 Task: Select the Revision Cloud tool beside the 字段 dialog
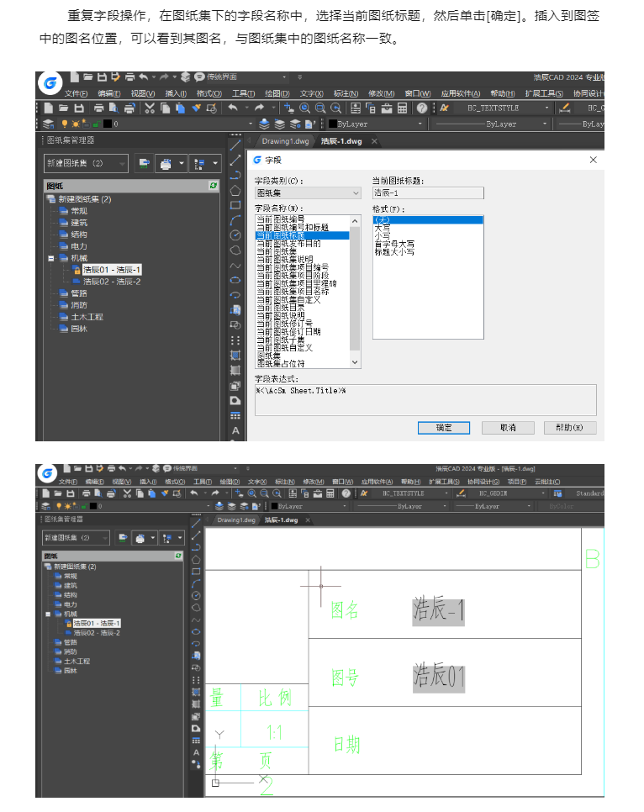click(235, 250)
